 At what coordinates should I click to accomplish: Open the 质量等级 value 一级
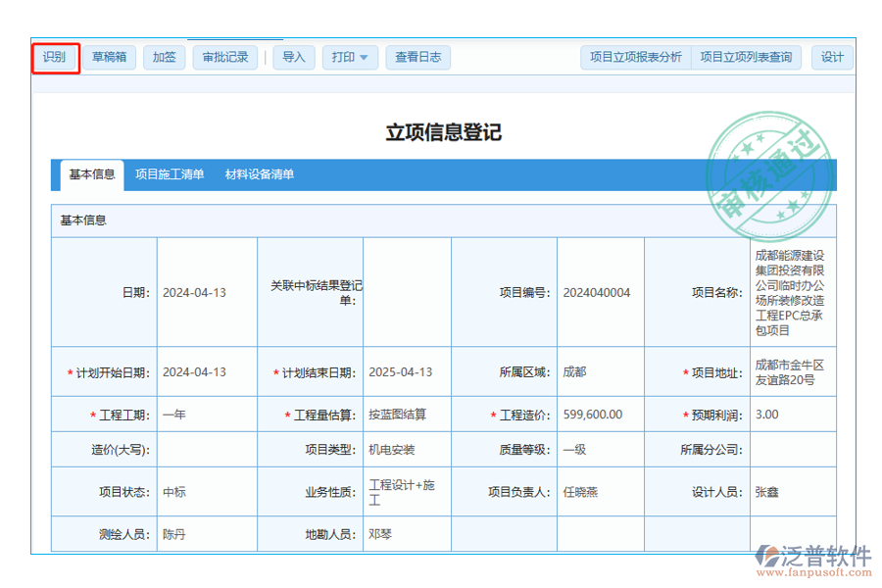tap(573, 449)
